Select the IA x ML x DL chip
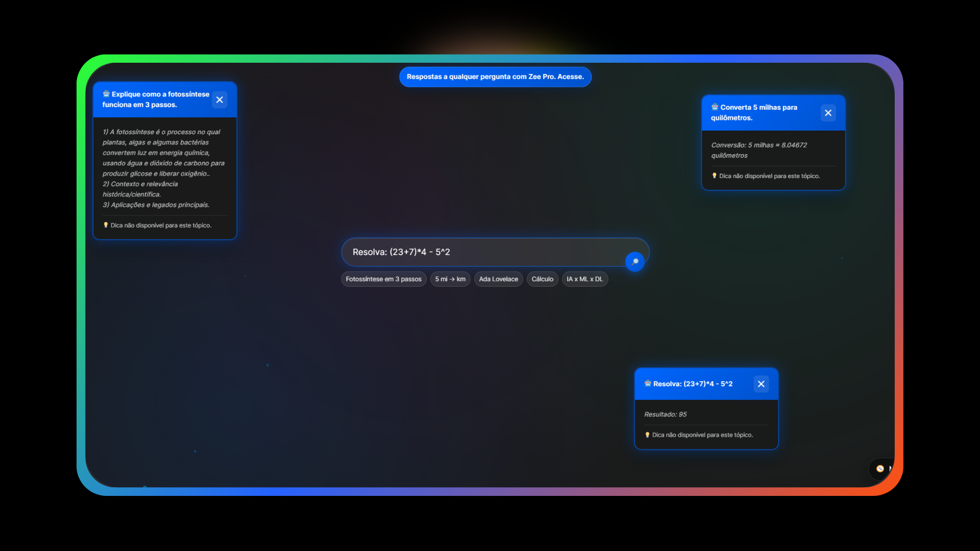 click(584, 279)
